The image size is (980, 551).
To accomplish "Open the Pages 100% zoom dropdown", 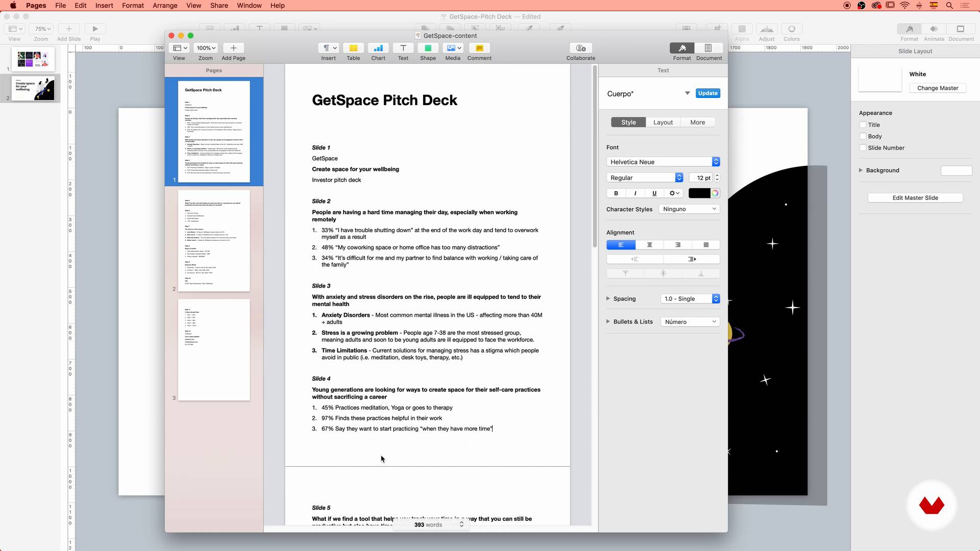I will click(206, 48).
